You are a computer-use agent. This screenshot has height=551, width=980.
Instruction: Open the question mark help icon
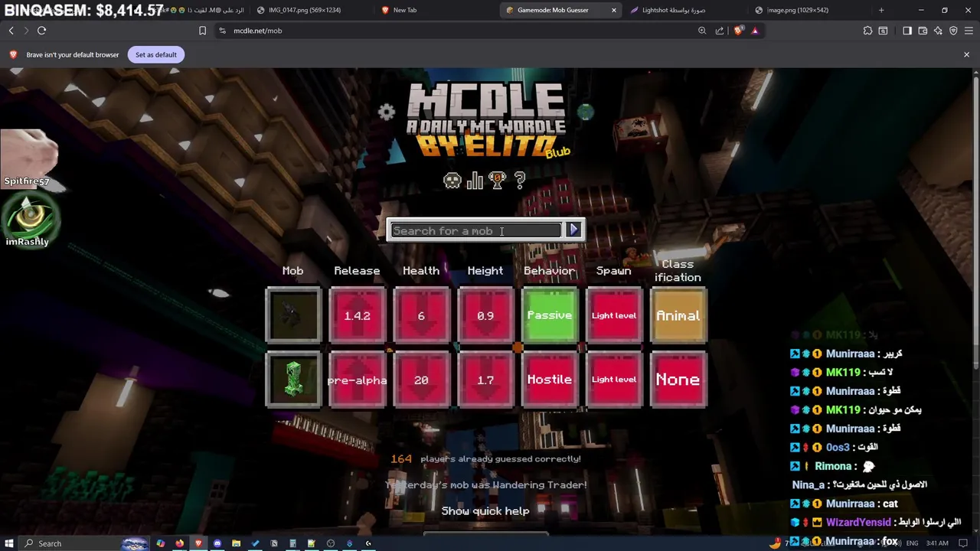520,181
